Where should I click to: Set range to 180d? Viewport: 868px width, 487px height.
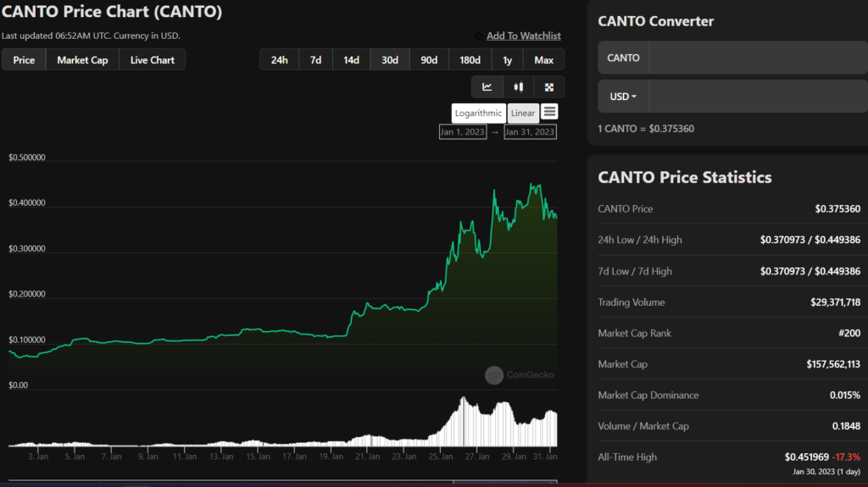[470, 60]
